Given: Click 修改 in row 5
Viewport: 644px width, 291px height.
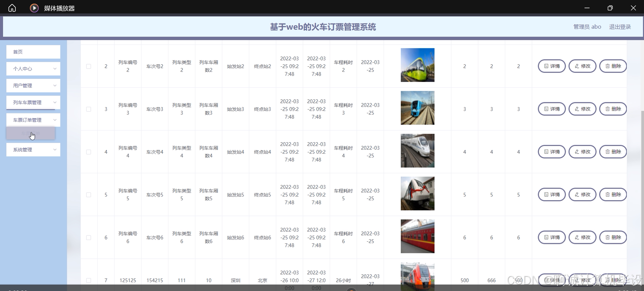Looking at the screenshot, I should click(582, 194).
